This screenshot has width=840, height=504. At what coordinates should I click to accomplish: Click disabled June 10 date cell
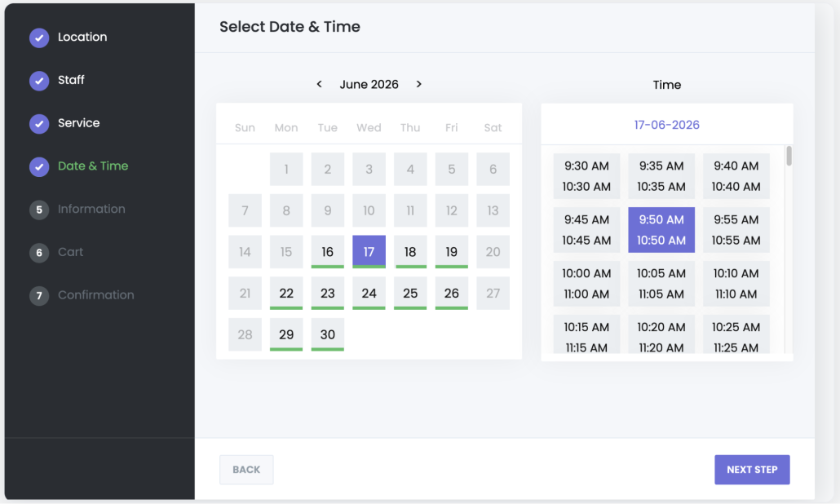pyautogui.click(x=369, y=210)
